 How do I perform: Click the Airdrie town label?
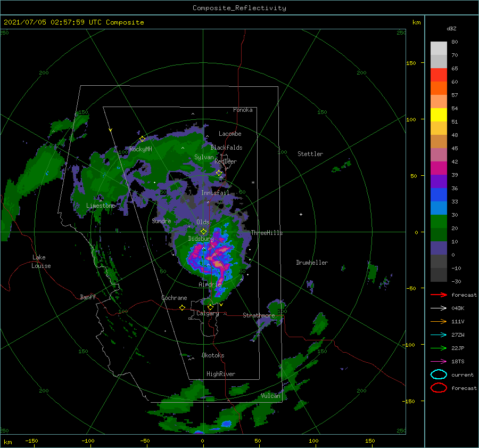coord(210,284)
